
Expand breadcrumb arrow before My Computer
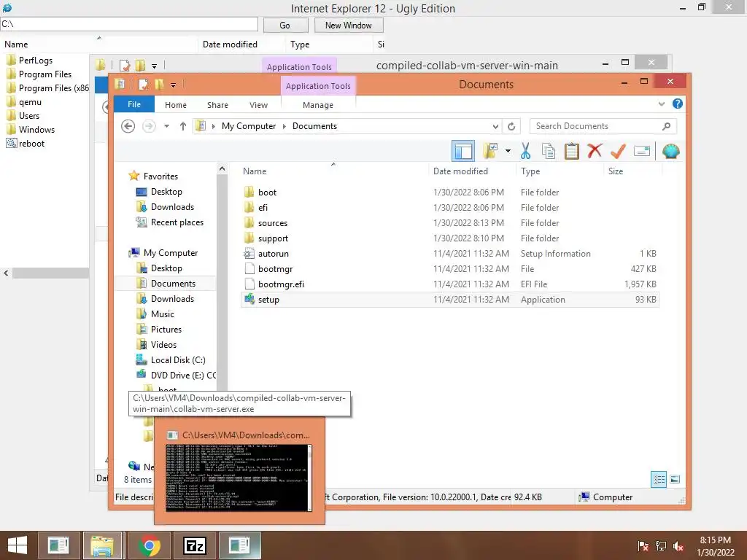pos(214,126)
